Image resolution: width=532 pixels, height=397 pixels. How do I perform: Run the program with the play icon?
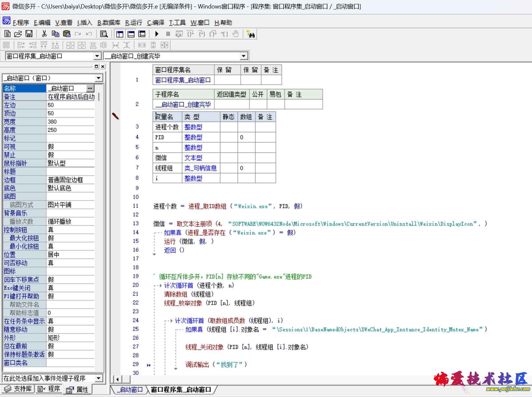tap(157, 34)
